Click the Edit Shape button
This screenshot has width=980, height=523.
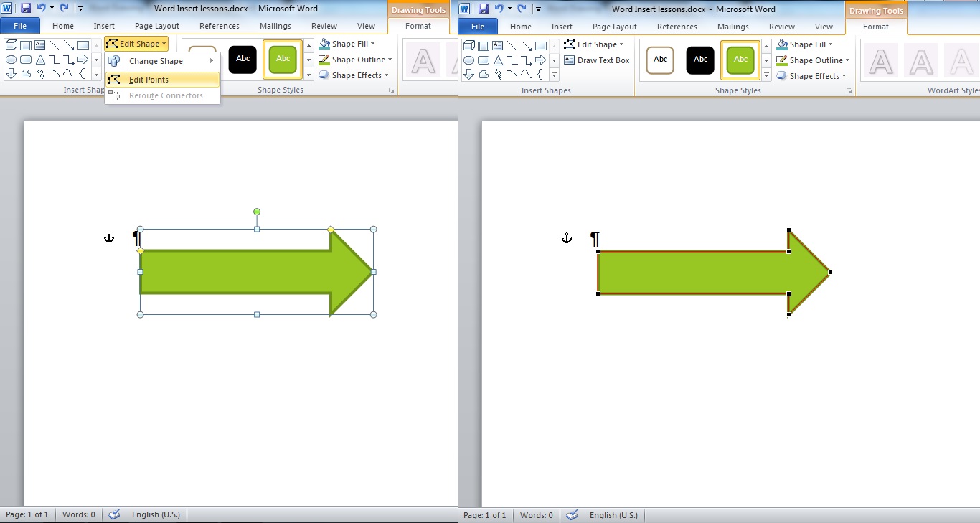pos(136,43)
